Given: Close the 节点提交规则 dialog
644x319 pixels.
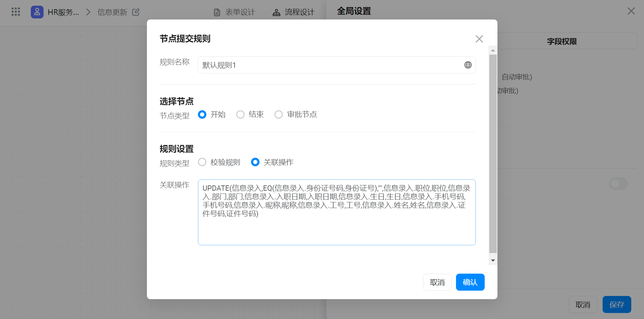Looking at the screenshot, I should [x=479, y=39].
